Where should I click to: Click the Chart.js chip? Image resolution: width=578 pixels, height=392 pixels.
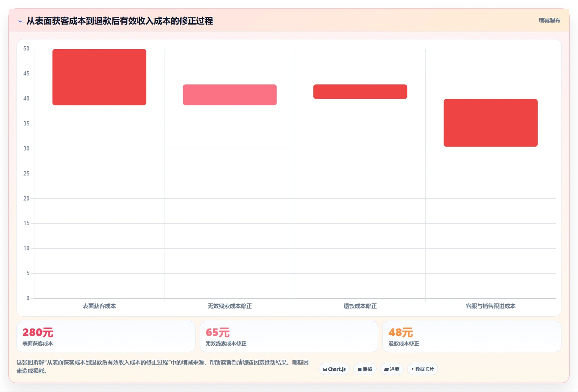pos(334,369)
